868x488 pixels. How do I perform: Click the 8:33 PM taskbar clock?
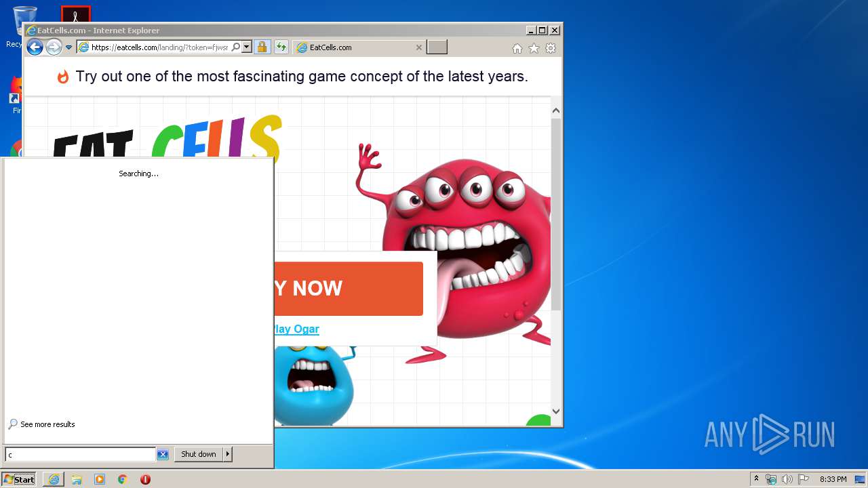pos(833,479)
